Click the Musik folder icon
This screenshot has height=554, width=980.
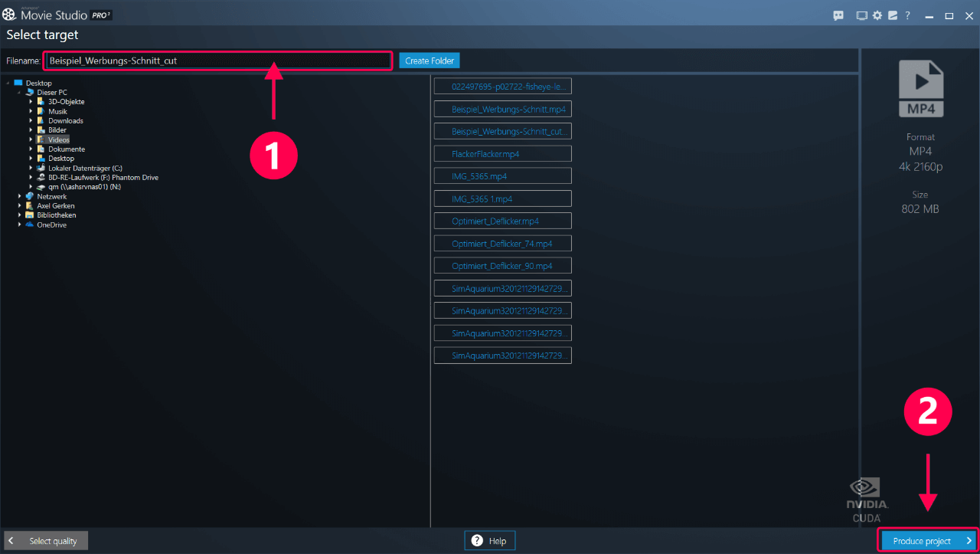click(41, 111)
